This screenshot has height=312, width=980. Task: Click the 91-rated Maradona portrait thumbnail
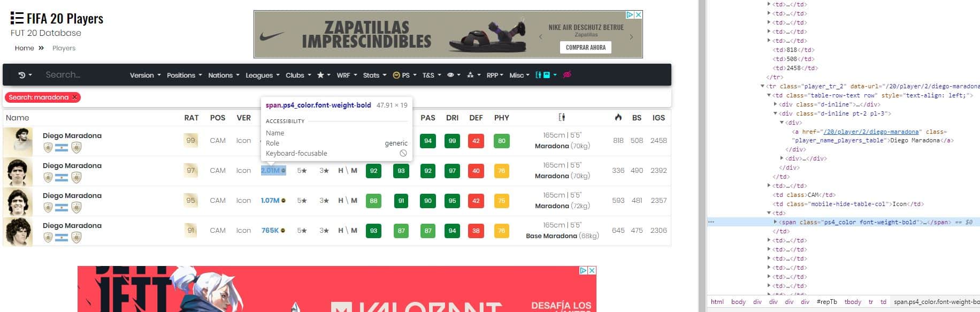(x=19, y=231)
